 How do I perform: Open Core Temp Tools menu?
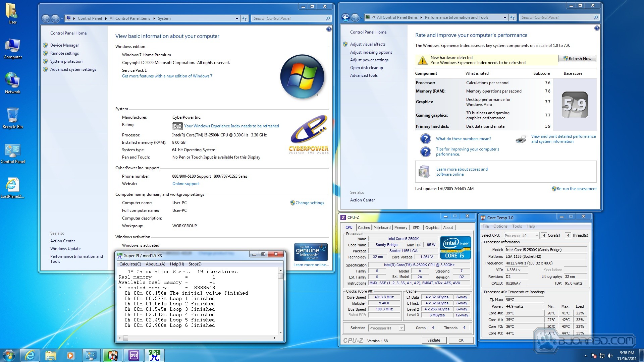tap(517, 226)
